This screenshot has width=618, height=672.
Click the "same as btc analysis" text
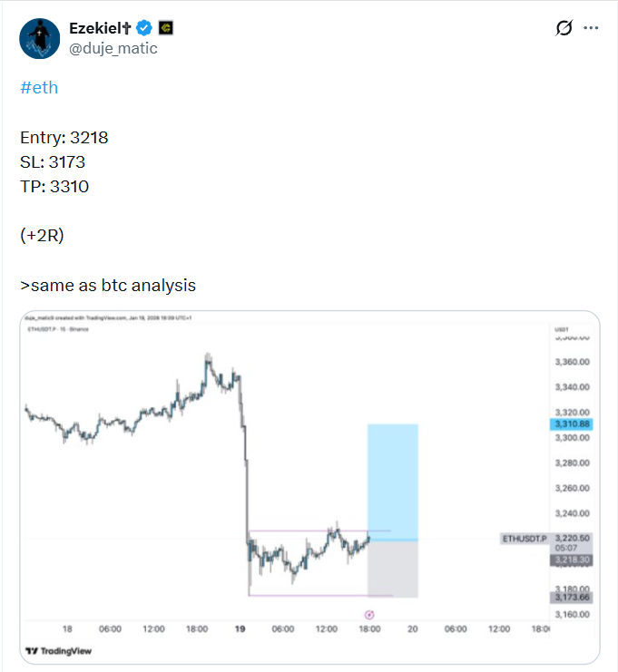point(108,286)
